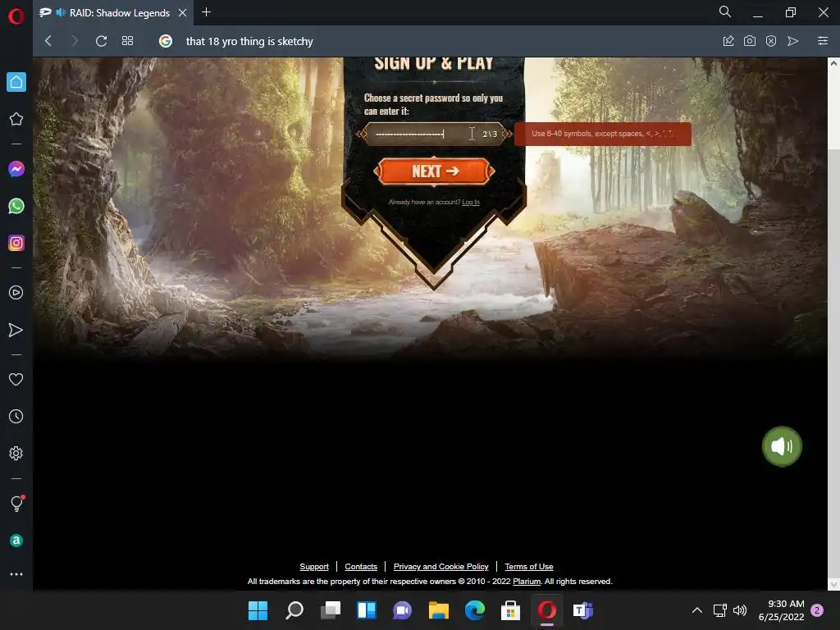Open the Contacts footer link

coord(361,566)
